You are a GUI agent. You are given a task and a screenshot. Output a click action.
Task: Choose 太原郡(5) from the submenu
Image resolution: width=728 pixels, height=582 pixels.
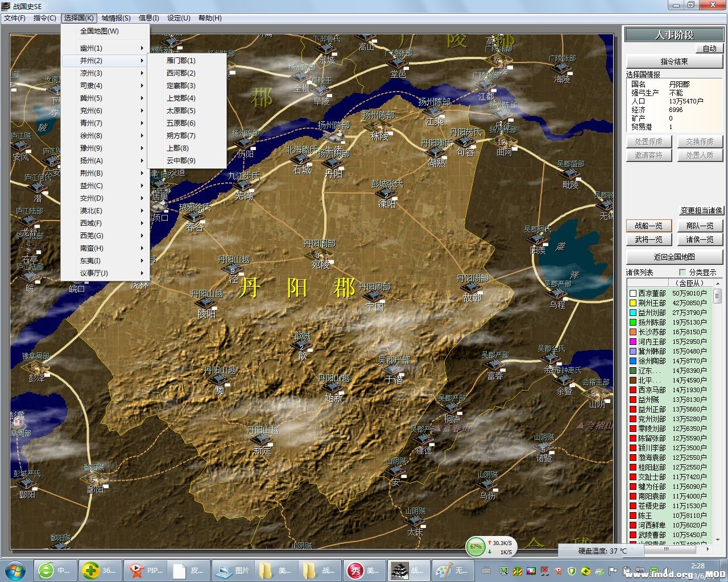(181, 111)
